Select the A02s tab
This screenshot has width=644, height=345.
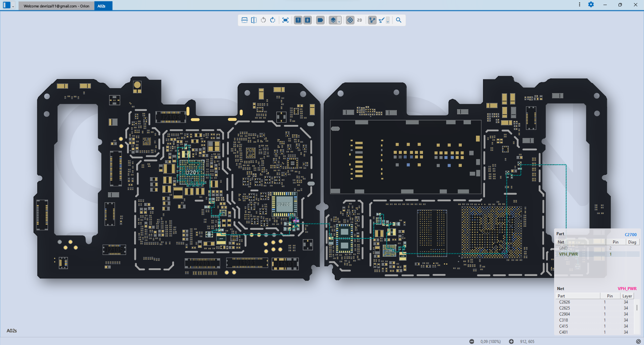[102, 6]
